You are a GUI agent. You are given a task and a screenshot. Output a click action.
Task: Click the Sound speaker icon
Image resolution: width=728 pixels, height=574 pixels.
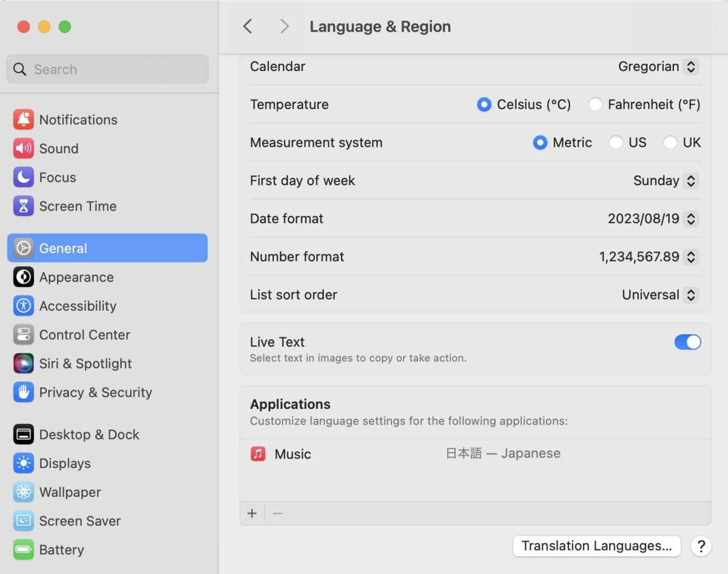click(x=24, y=149)
